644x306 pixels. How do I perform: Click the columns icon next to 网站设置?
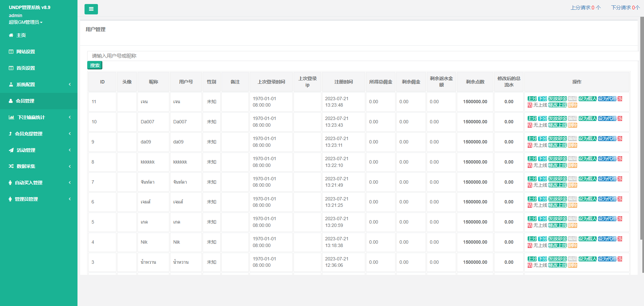coord(11,52)
